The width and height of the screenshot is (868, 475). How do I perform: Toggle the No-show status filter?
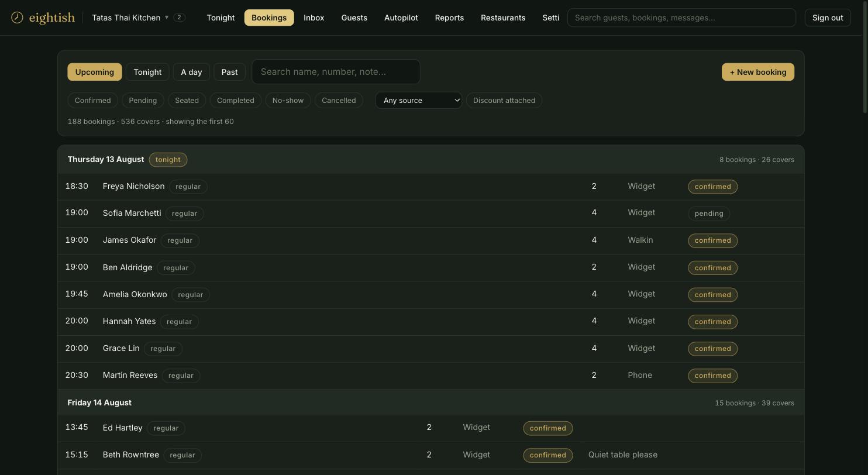click(288, 101)
